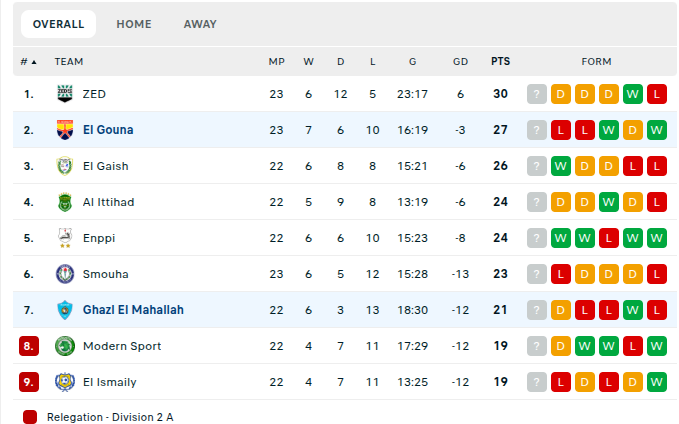Click the Al Ittihad club logo
The width and height of the screenshot is (679, 424).
pyautogui.click(x=65, y=202)
